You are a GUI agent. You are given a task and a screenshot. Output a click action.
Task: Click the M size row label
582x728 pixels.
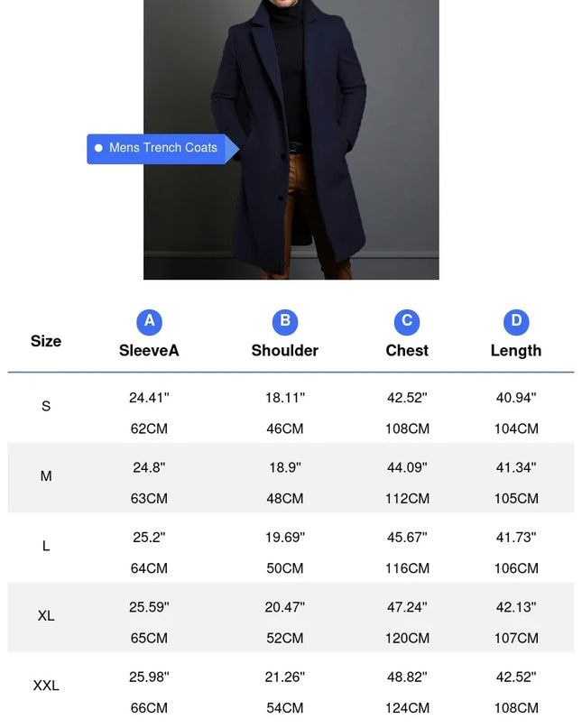[46, 476]
